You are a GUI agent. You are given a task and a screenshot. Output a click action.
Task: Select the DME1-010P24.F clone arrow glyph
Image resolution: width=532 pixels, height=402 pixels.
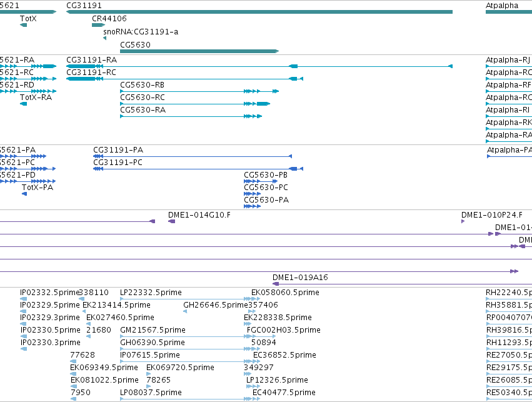(x=463, y=221)
